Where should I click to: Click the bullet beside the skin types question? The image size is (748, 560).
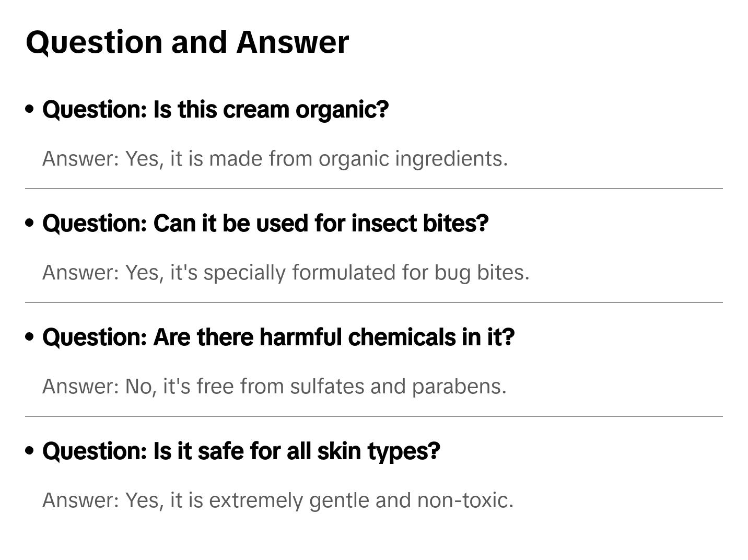[x=30, y=451]
